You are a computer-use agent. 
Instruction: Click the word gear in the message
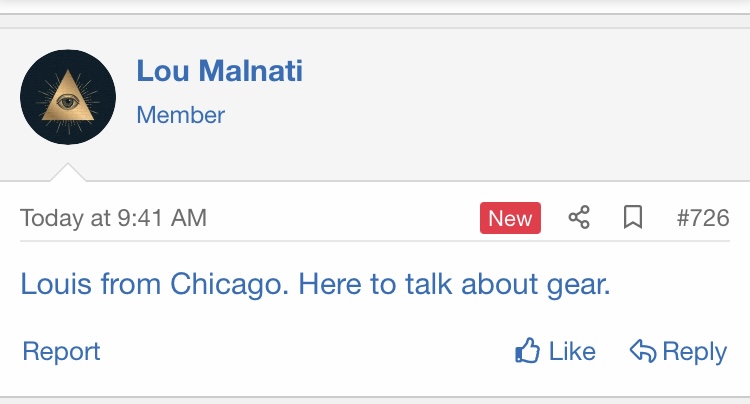[x=578, y=286]
